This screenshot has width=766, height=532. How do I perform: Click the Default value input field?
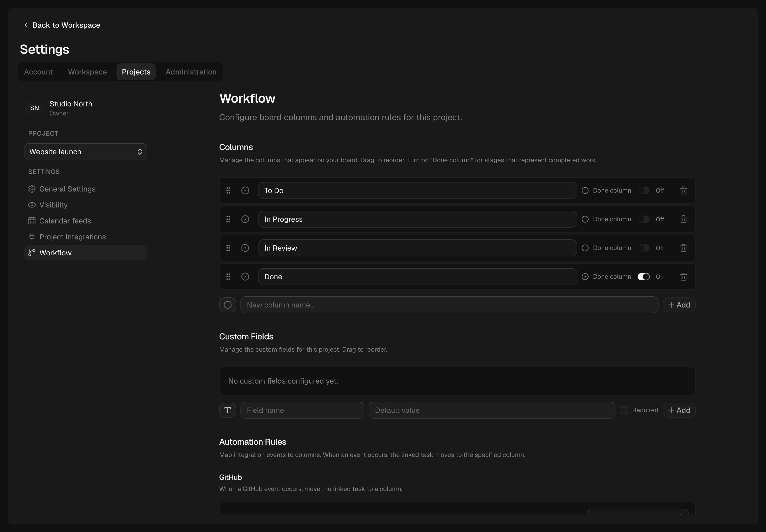(x=492, y=410)
